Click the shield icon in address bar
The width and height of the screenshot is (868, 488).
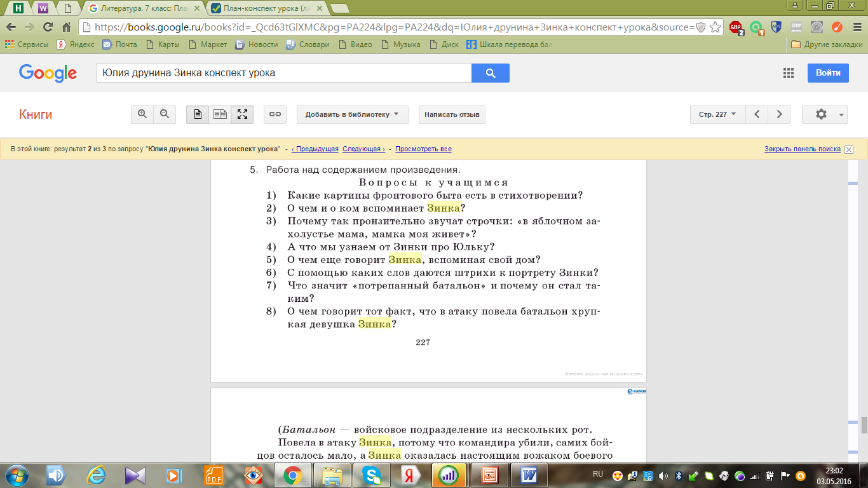[x=701, y=27]
